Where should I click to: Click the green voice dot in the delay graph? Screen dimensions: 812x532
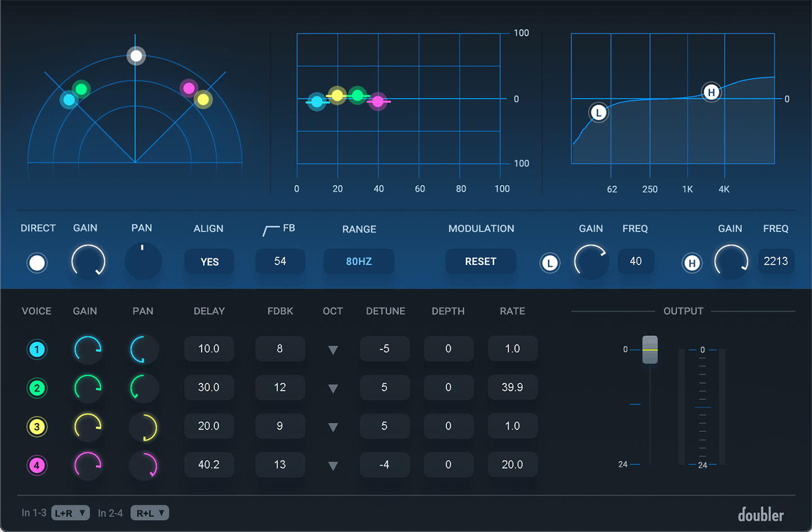(x=357, y=96)
